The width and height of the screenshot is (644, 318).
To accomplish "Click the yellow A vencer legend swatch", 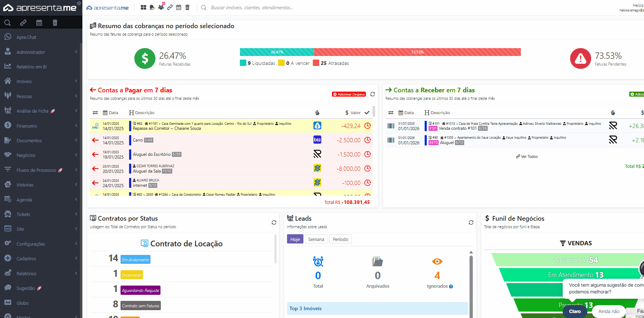I will click(x=281, y=63).
